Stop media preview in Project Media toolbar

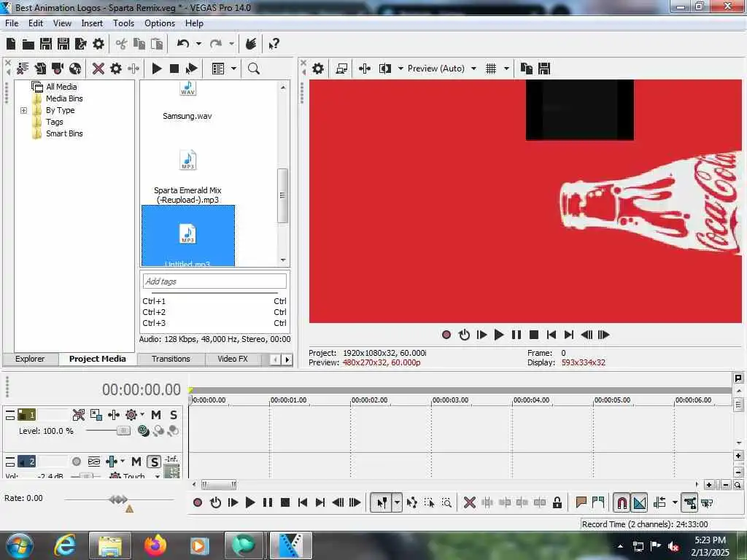174,69
